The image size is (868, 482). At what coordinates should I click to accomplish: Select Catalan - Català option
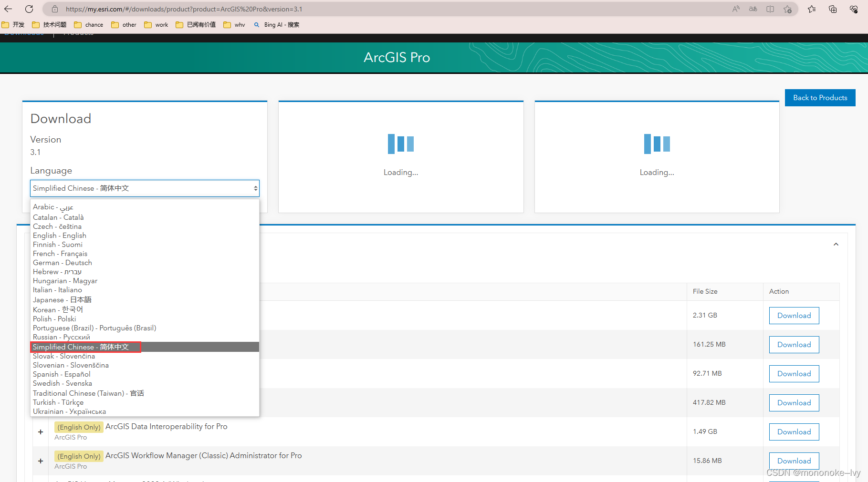coord(145,217)
